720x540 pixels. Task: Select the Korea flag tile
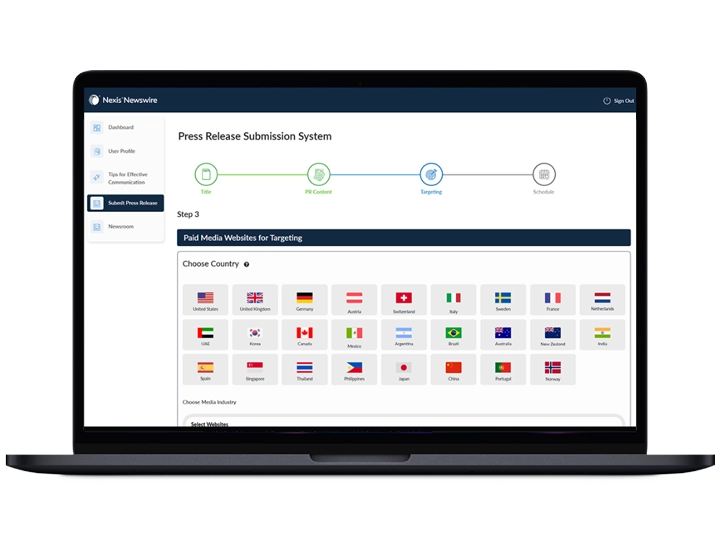pyautogui.click(x=255, y=335)
